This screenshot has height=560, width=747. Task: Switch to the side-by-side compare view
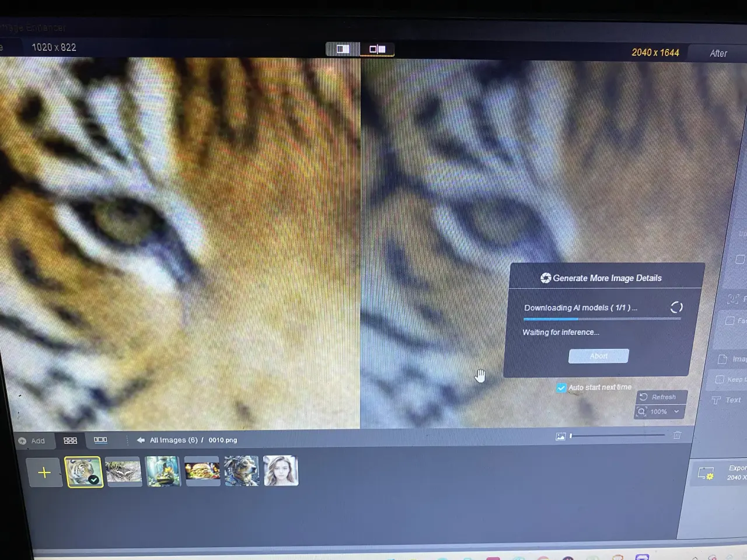coord(377,49)
